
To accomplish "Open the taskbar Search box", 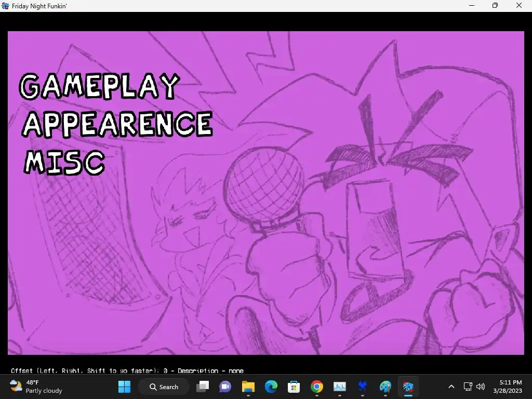I will 164,387.
